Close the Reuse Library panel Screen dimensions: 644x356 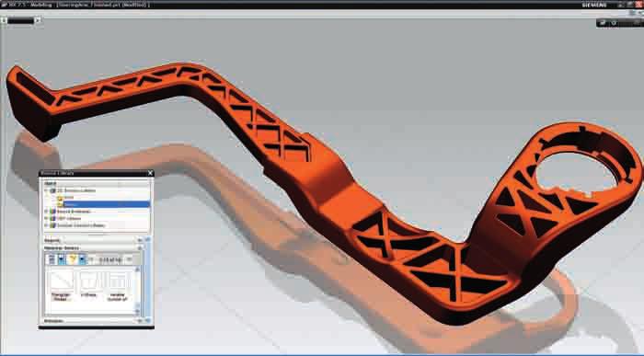150,173
